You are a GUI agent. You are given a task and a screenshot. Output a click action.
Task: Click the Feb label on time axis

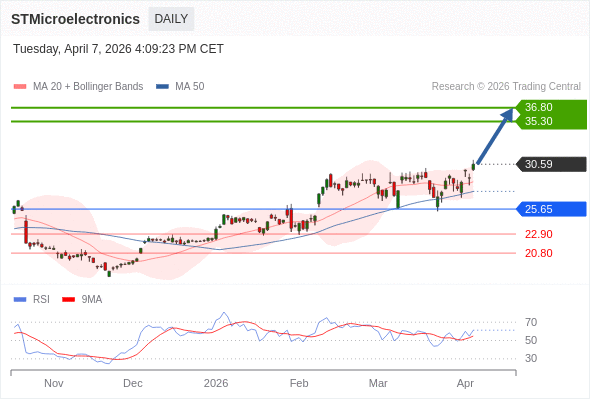[299, 383]
